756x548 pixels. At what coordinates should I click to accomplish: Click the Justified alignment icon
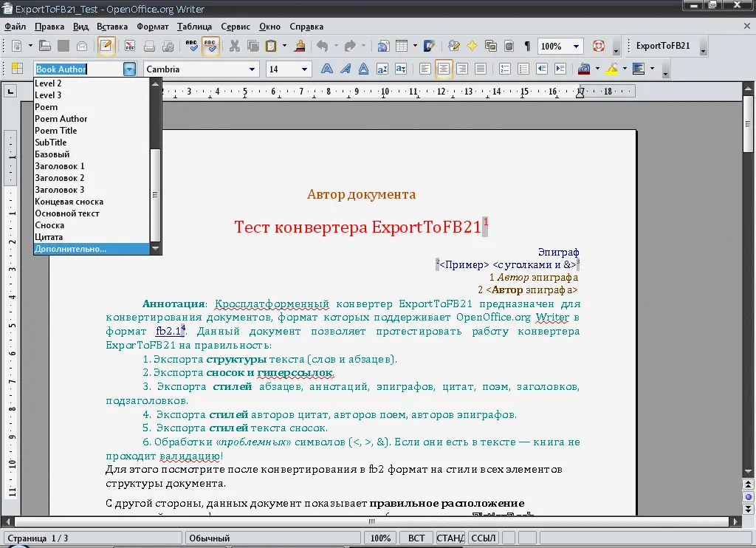(481, 69)
